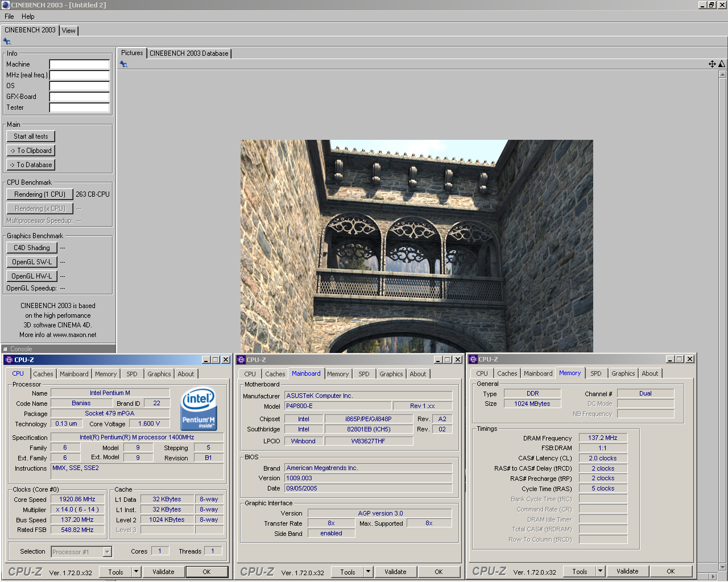728x582 pixels.
Task: Click the DRAM Frequency value 137.2 MHz
Action: click(x=603, y=438)
